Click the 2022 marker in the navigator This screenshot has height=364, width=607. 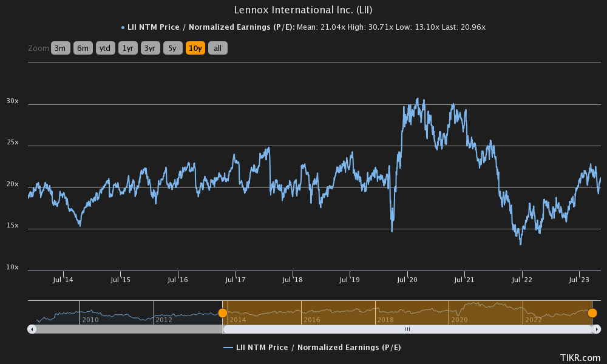534,320
